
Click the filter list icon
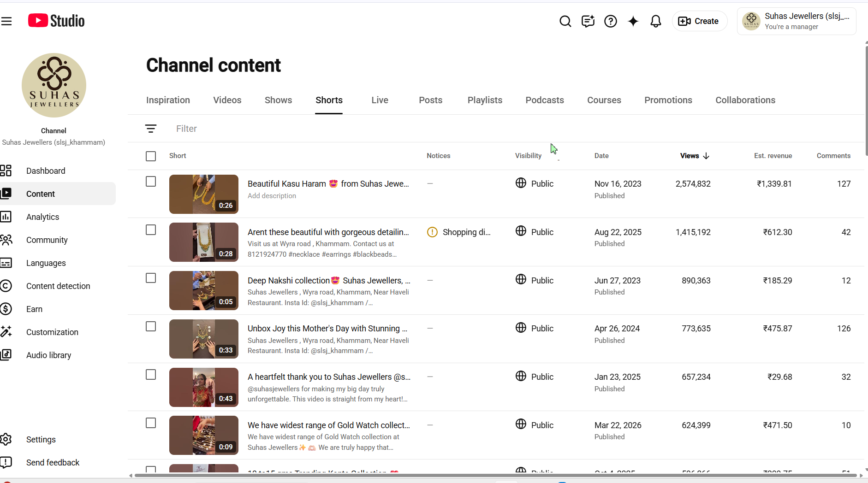click(x=151, y=129)
